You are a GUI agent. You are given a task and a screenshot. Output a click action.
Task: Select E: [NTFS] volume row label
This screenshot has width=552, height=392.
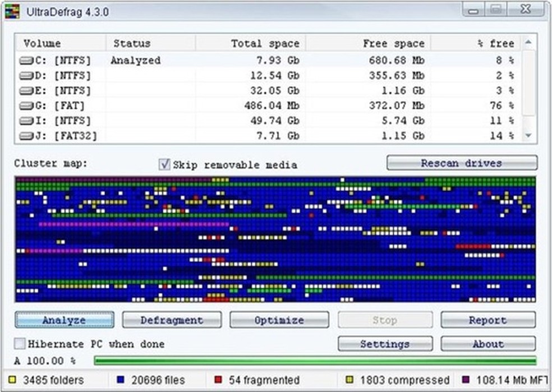tap(63, 91)
